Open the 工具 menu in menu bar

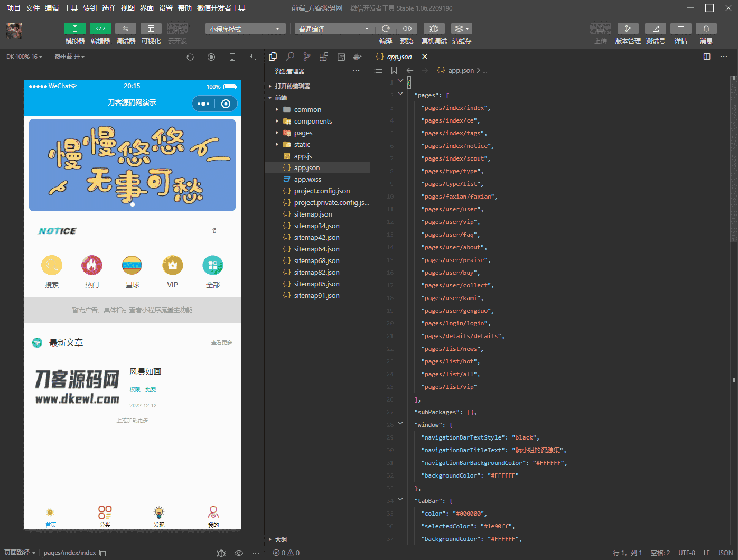(x=71, y=8)
